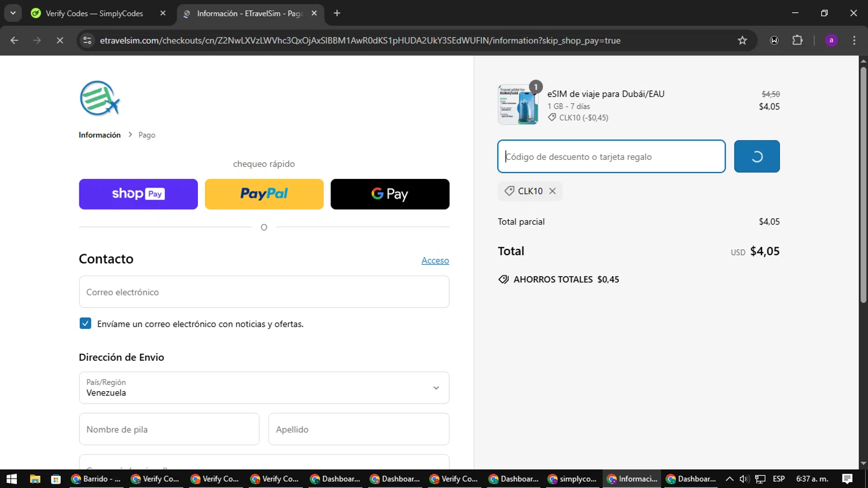Open Microsoft Store from taskbar
This screenshot has height=488, width=868.
(56, 479)
